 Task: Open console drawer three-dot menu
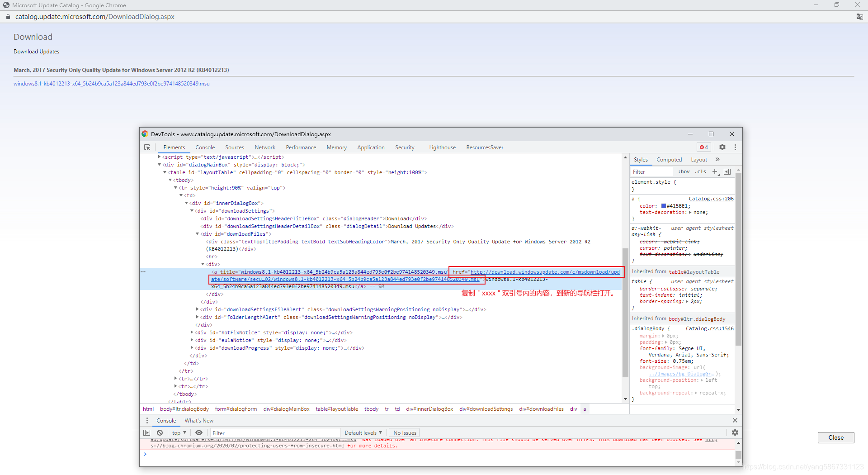147,421
